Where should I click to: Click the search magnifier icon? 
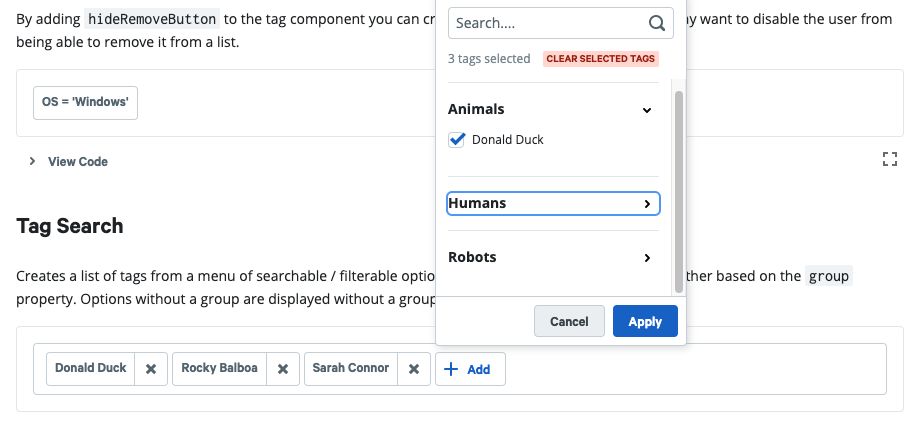click(656, 23)
